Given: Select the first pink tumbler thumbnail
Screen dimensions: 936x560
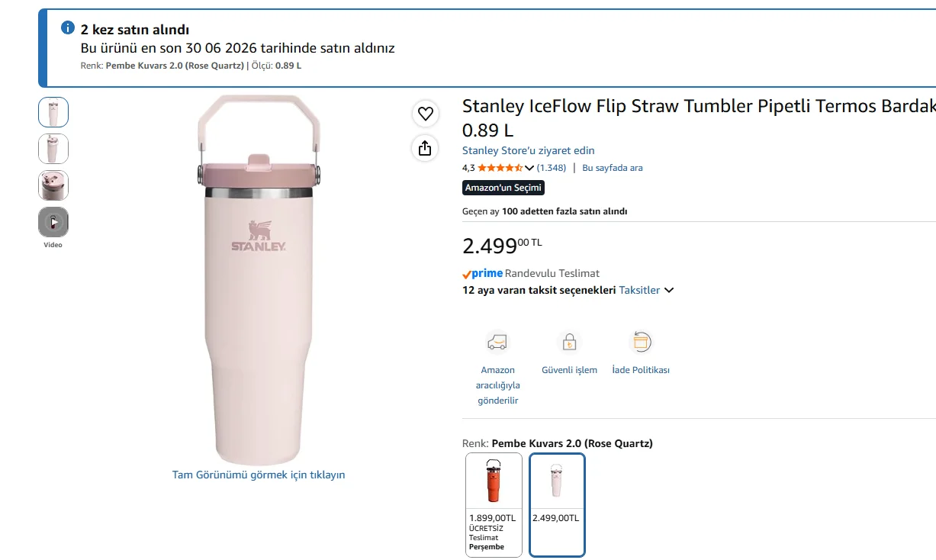Looking at the screenshot, I should [53, 112].
